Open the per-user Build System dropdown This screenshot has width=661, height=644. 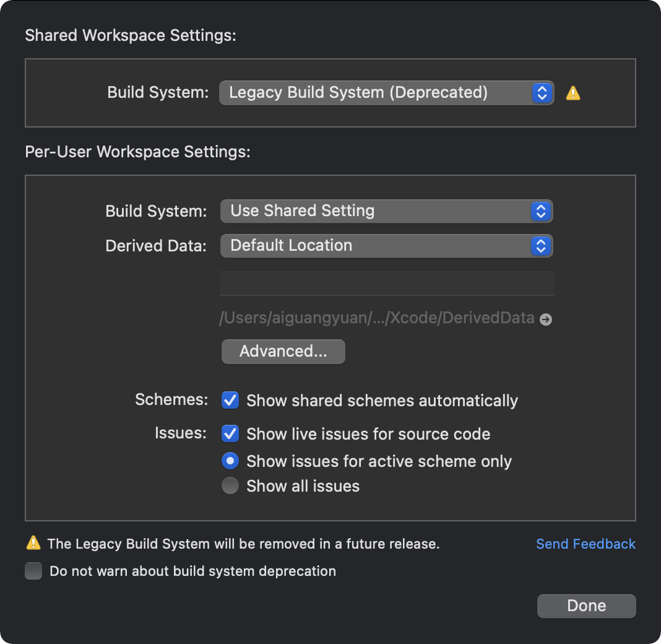[x=386, y=211]
